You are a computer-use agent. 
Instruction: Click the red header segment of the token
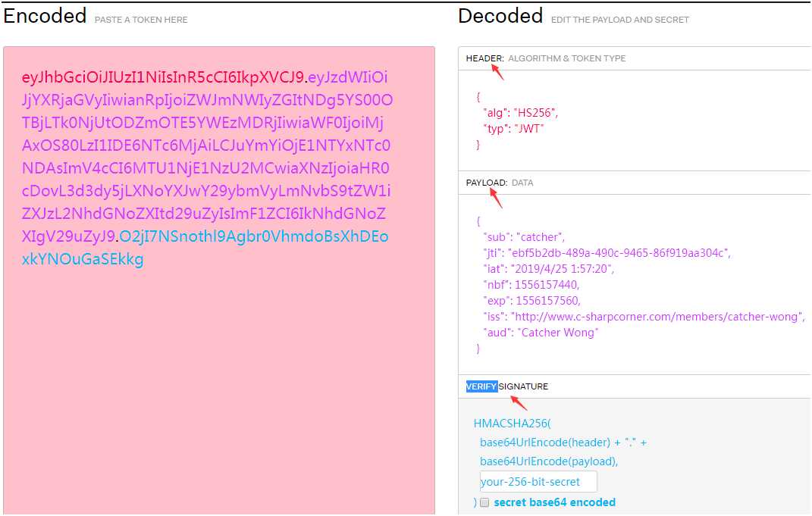point(162,77)
